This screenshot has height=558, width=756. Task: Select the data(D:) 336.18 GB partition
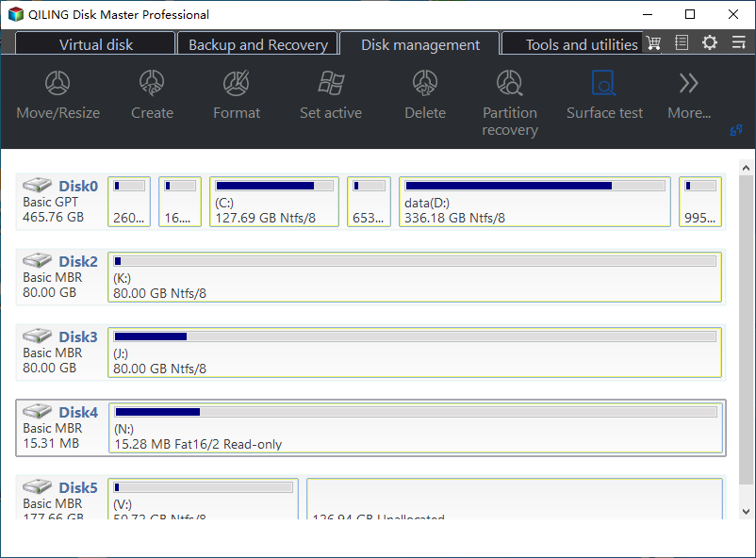(534, 202)
